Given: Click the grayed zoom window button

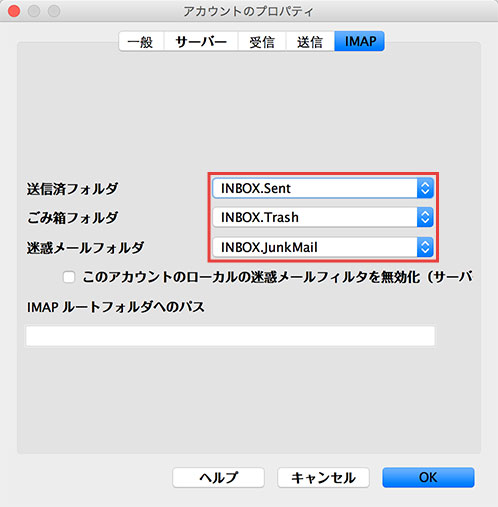Looking at the screenshot, I should pos(54,11).
